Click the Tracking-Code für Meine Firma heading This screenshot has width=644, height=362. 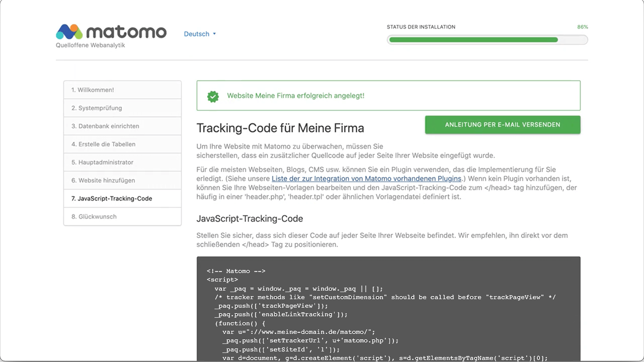280,128
